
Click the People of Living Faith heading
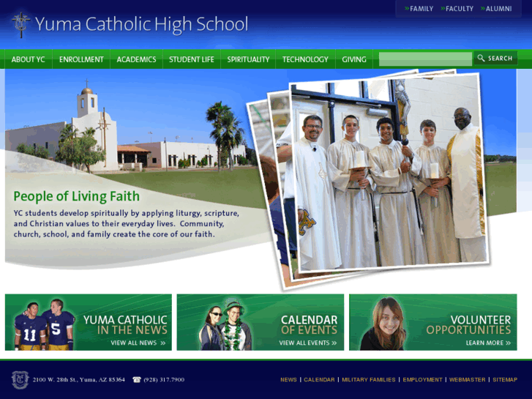pos(76,196)
